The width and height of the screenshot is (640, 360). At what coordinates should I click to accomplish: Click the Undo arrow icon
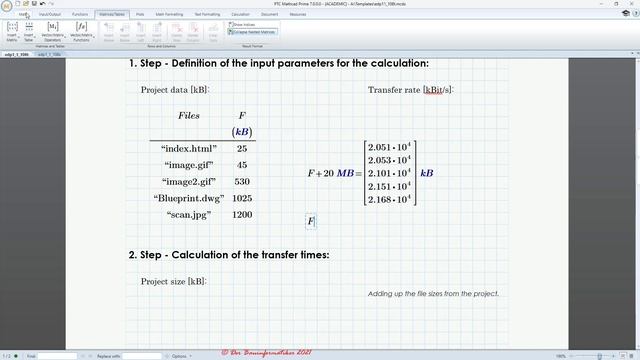(42, 3)
